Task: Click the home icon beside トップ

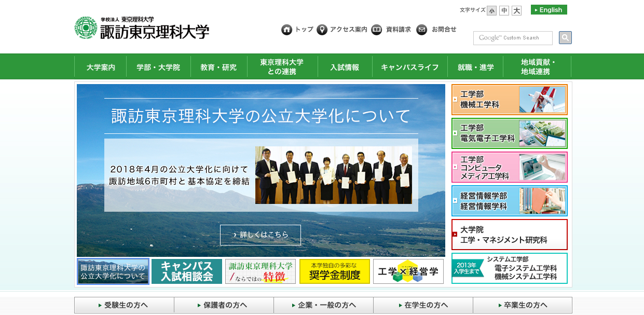Action: tap(286, 30)
